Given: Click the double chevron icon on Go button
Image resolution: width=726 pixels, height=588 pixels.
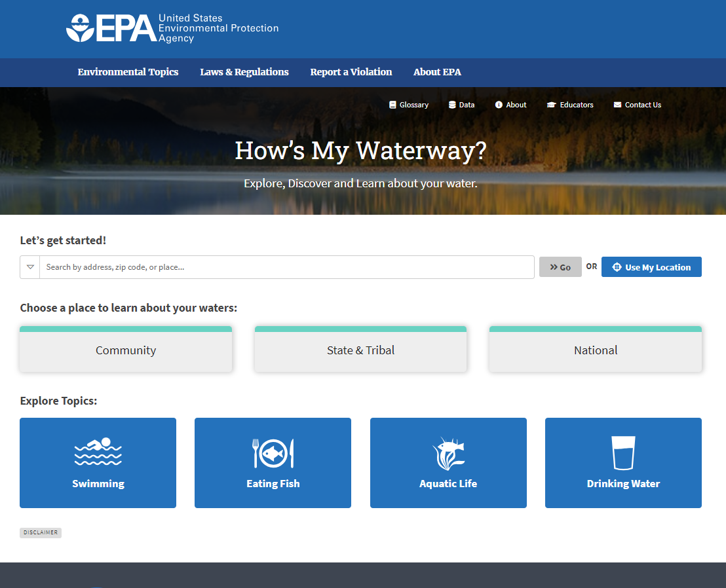Looking at the screenshot, I should click(x=553, y=267).
